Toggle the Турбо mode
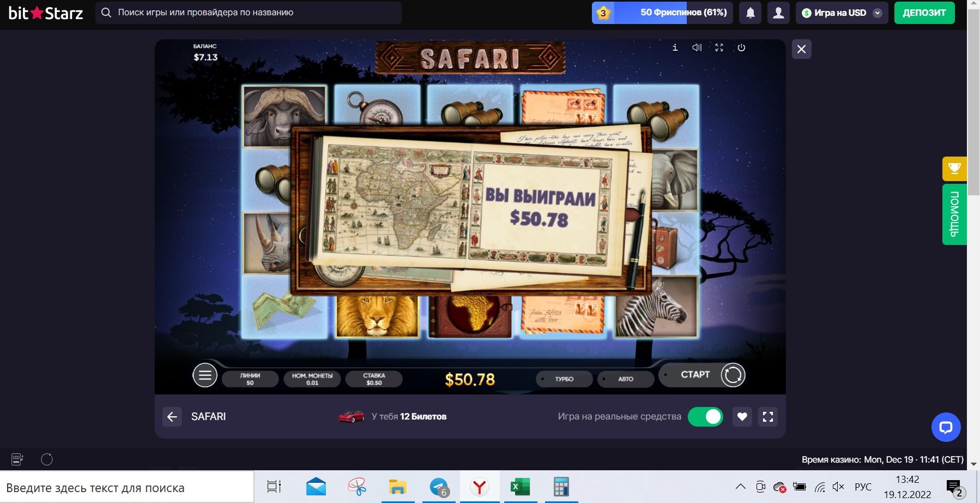The image size is (980, 503). (564, 379)
